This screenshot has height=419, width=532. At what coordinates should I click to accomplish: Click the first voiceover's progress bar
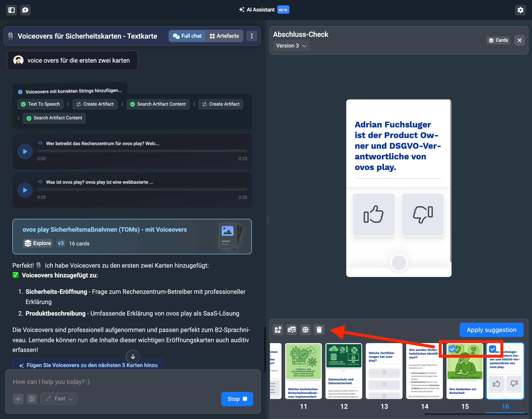coord(142,151)
